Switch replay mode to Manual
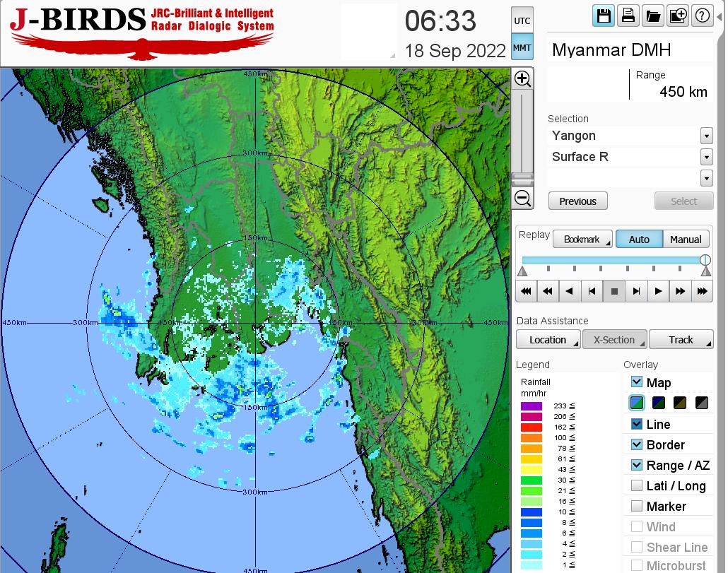The height and width of the screenshot is (573, 728). click(x=686, y=240)
